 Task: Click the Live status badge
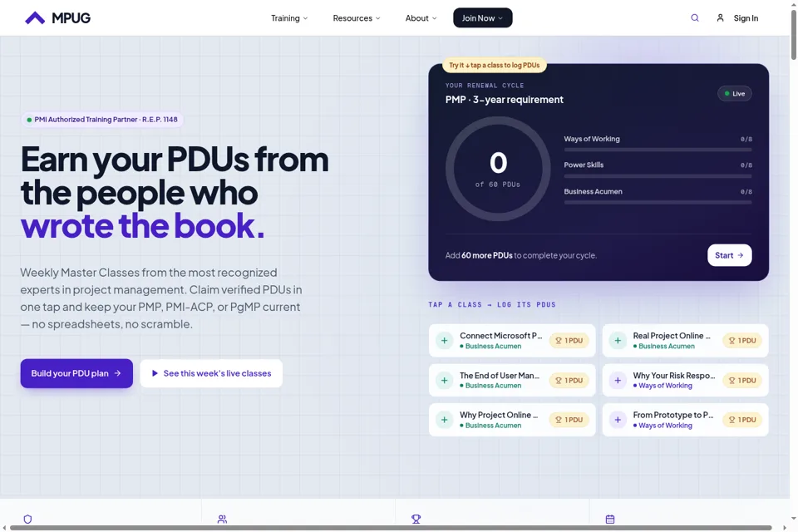[734, 94]
